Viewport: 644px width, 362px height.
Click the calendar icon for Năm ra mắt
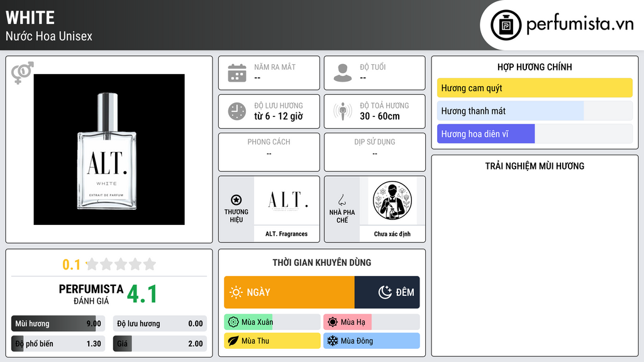(x=237, y=73)
